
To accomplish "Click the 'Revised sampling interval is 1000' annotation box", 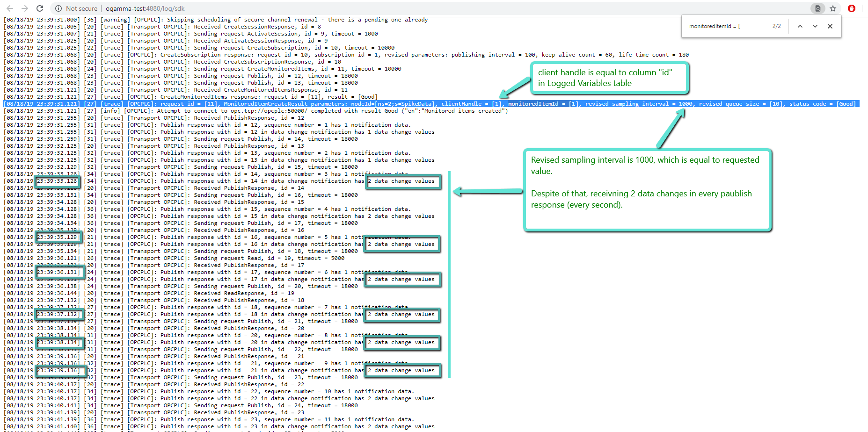I will [647, 189].
